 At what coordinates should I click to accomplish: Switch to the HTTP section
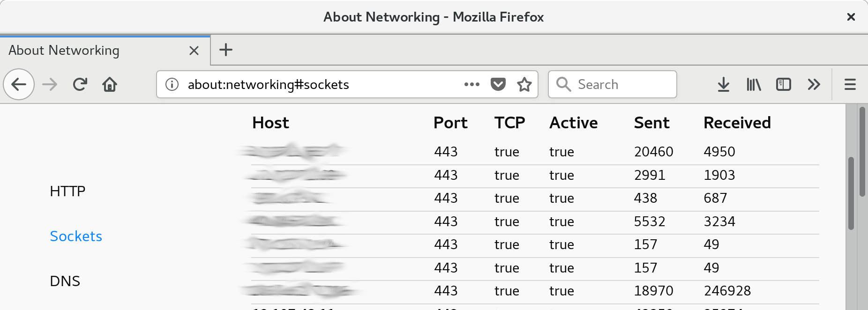coord(67,191)
